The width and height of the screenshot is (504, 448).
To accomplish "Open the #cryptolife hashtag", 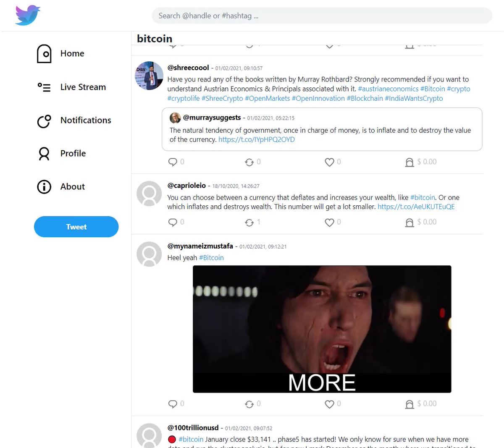I will pos(184,98).
